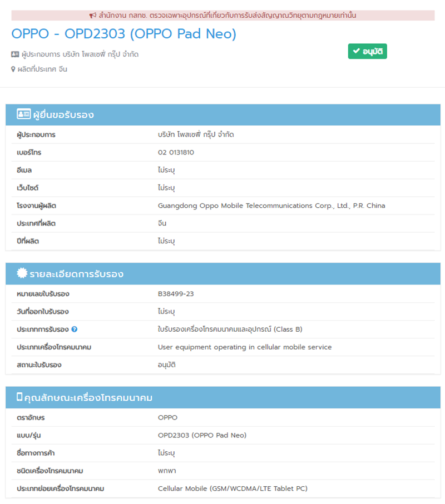Click the Cellular Mobile (GSM/WCDMA/LTE Tablet PC) value
Viewport: 445px width, 504px height.
(233, 488)
